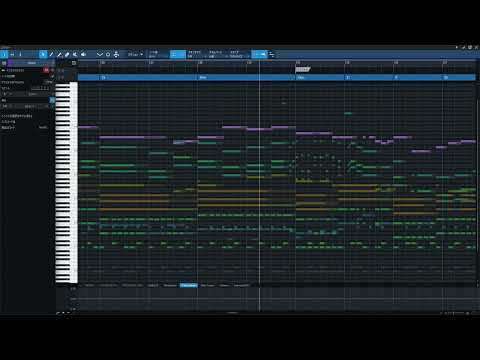Select the first automation lane tab
480x360 pixels.
(89, 285)
